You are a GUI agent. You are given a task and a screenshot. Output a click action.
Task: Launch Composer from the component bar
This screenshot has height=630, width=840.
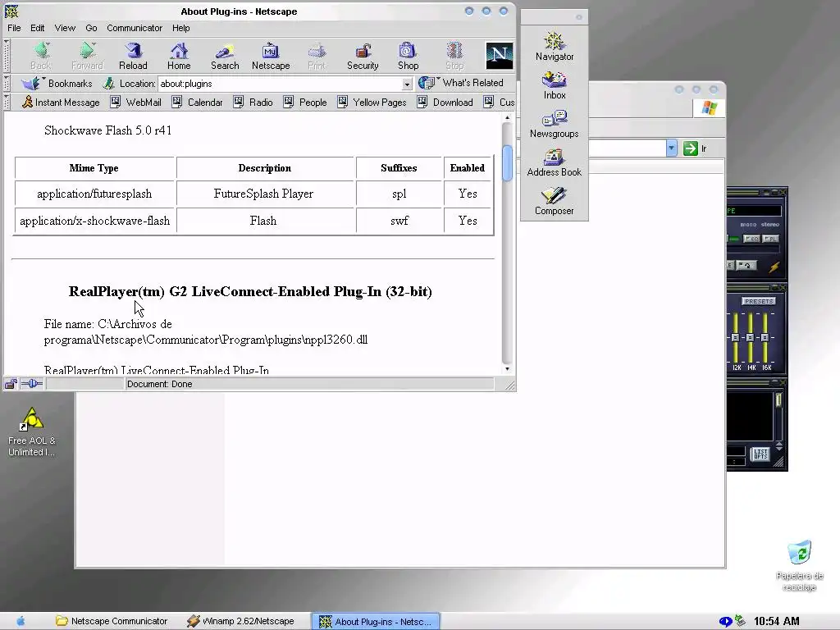[555, 202]
